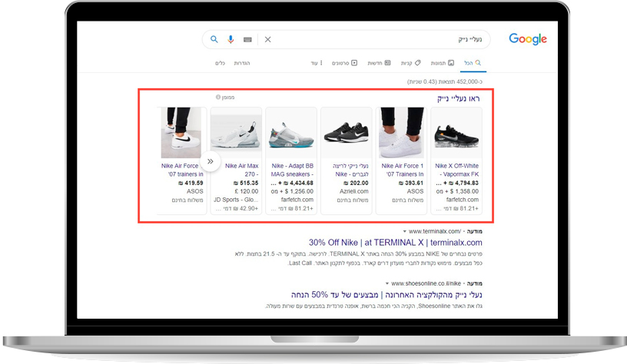The height and width of the screenshot is (364, 627).
Task: Open Nike Air Max 270 product image
Action: tap(236, 133)
